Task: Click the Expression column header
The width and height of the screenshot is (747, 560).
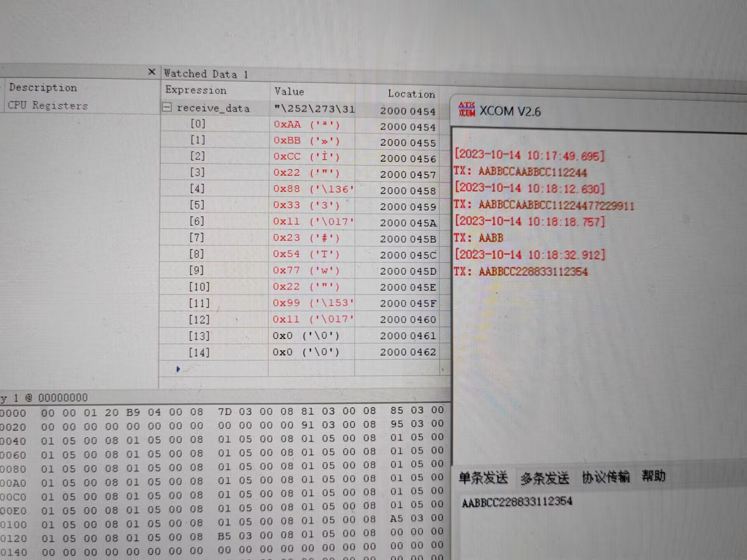Action: tap(196, 90)
